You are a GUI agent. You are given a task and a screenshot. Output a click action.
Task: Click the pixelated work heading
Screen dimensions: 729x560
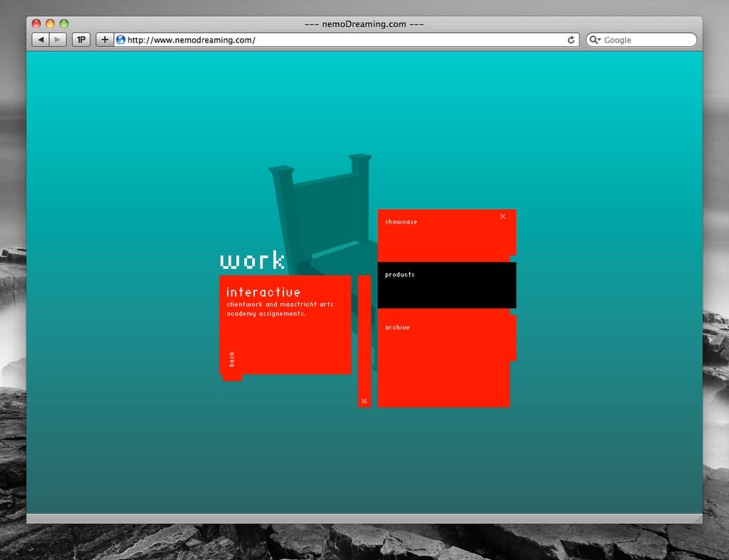[x=252, y=260]
